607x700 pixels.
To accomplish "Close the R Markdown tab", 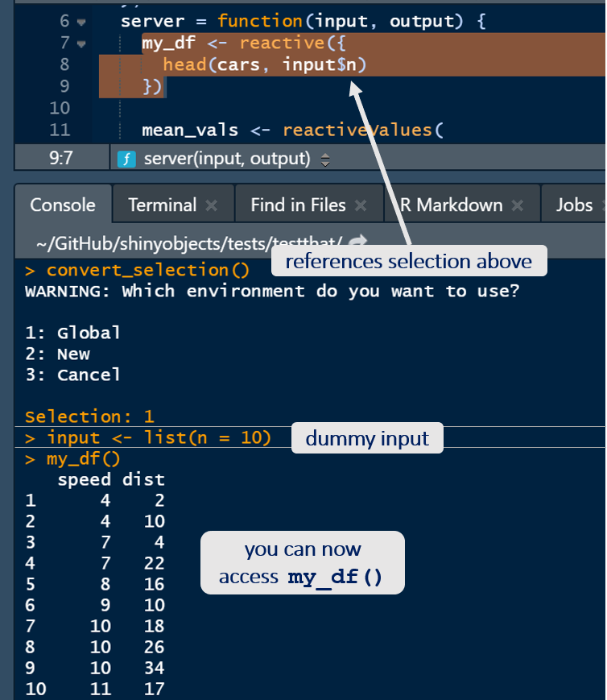I will 518,206.
